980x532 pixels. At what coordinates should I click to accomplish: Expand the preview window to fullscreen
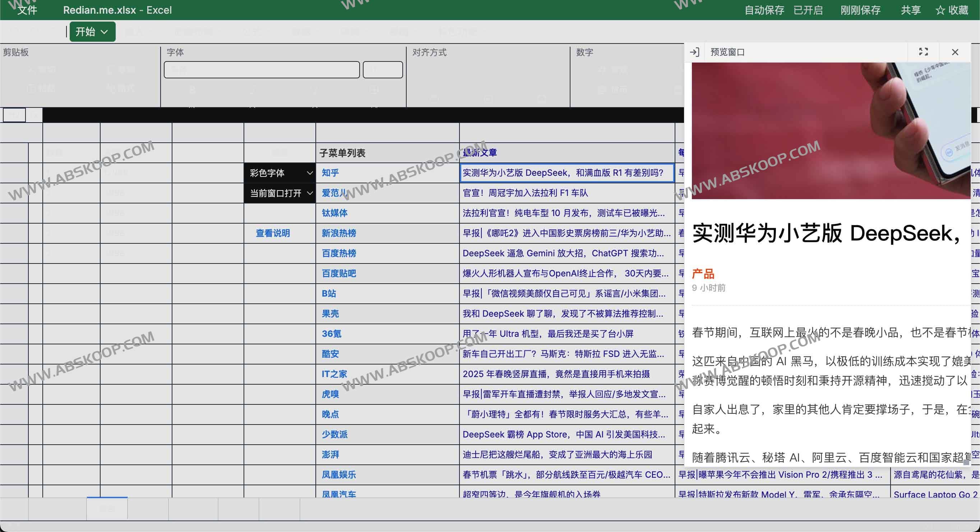[x=923, y=52]
